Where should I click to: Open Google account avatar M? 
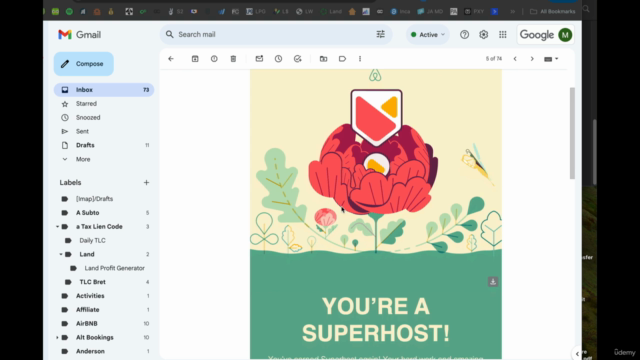click(565, 35)
